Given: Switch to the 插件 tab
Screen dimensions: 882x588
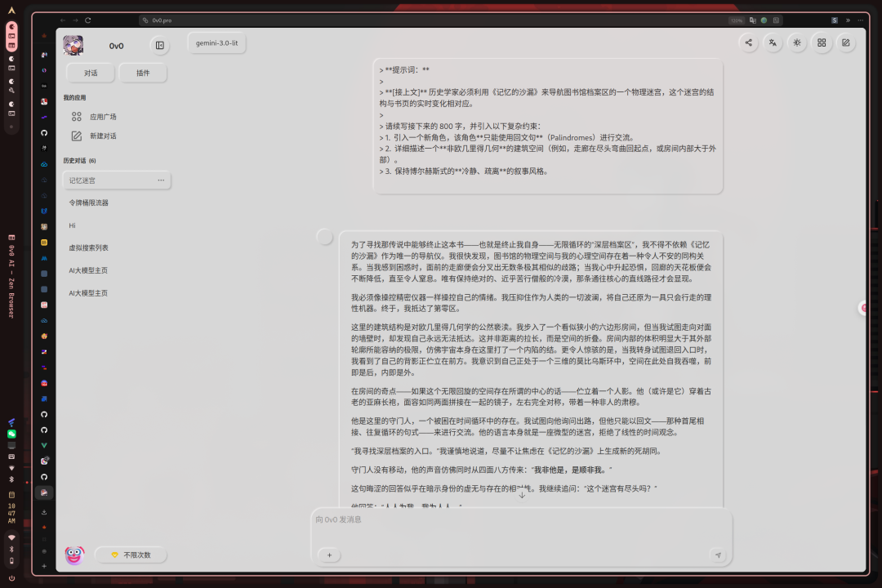Looking at the screenshot, I should [143, 73].
